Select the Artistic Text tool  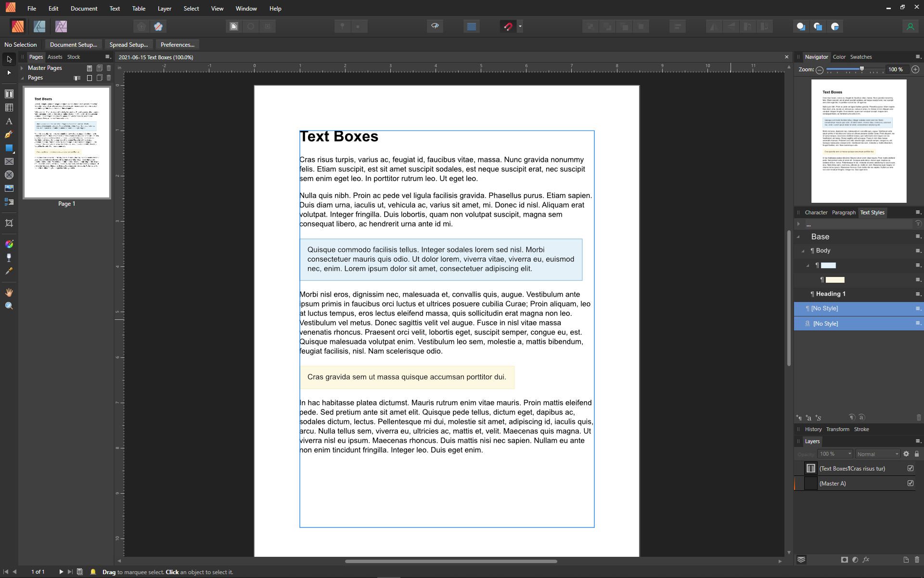pos(9,121)
